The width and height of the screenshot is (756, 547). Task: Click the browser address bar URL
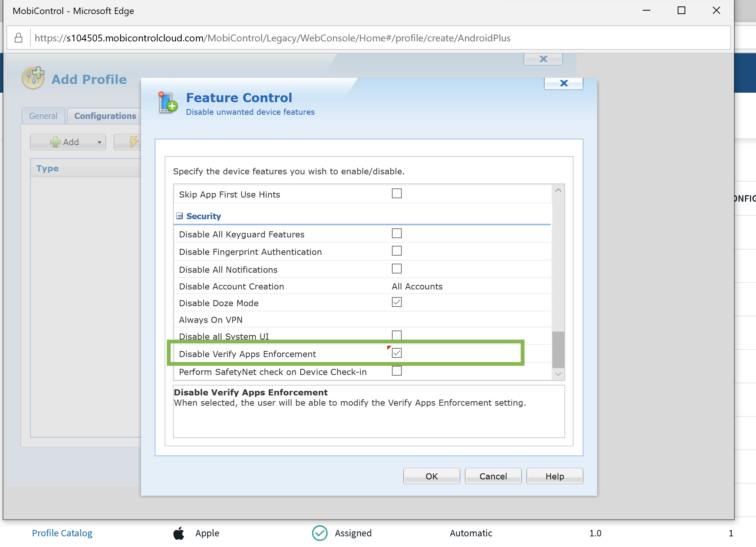point(273,38)
